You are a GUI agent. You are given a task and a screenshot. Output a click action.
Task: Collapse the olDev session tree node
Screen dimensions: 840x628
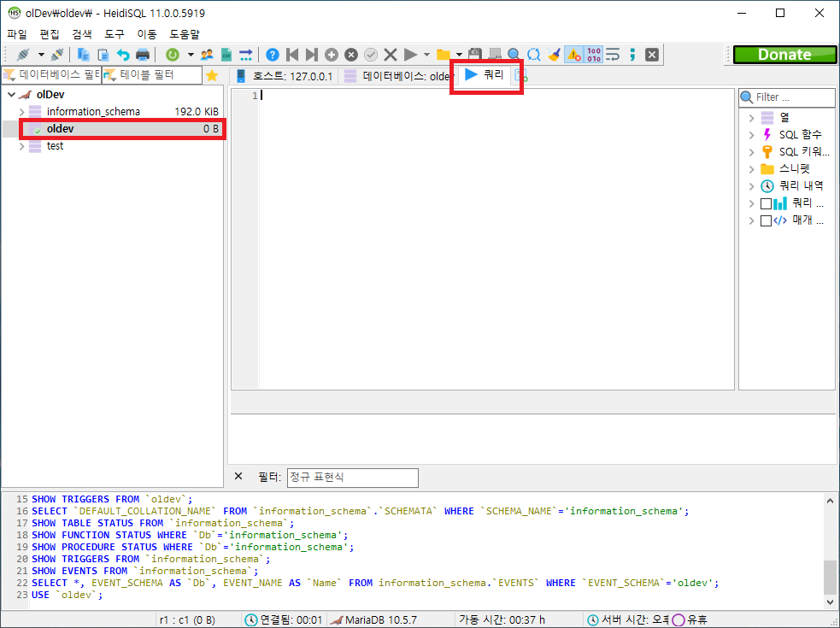pos(11,95)
